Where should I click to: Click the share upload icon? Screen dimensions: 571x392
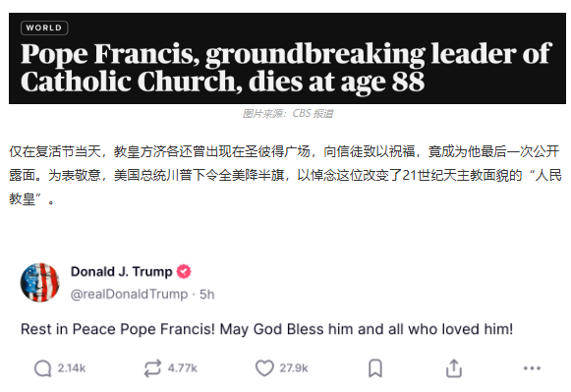point(454,368)
